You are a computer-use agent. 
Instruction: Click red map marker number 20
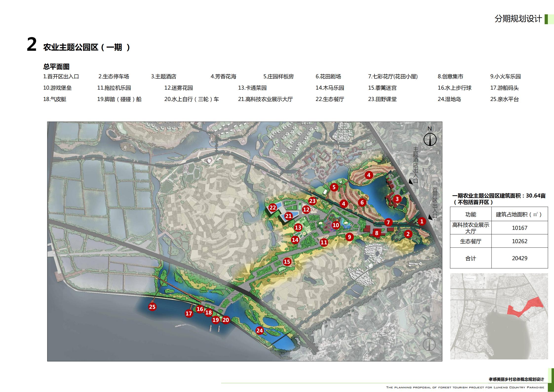226,320
